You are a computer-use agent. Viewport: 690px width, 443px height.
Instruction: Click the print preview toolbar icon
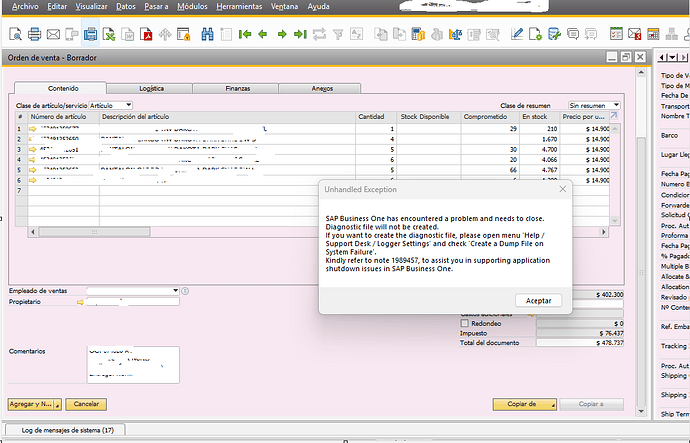tap(13, 34)
